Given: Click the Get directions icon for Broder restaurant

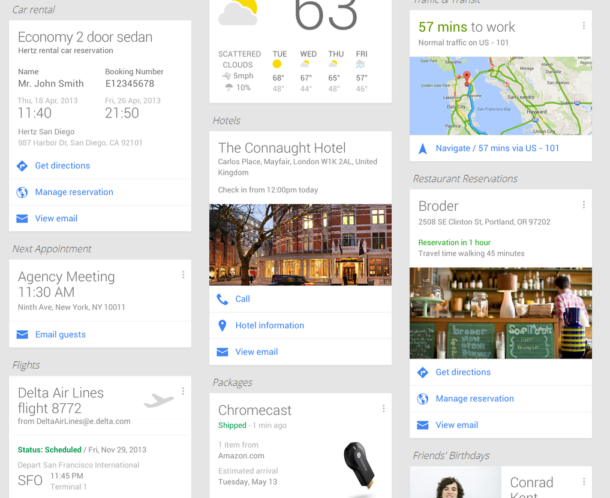Looking at the screenshot, I should 422,372.
